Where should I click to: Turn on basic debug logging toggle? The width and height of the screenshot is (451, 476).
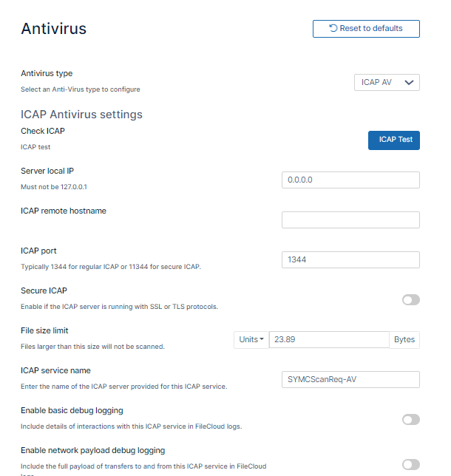click(410, 419)
